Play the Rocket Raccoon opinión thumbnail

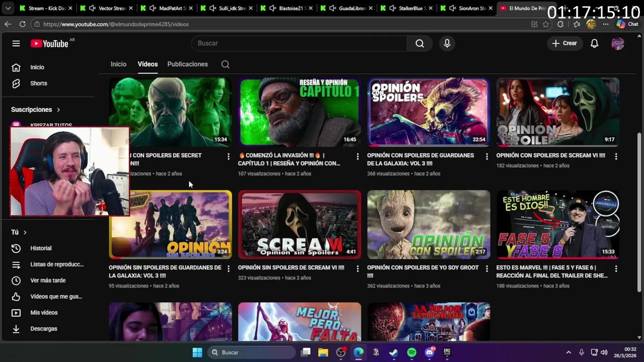(429, 112)
